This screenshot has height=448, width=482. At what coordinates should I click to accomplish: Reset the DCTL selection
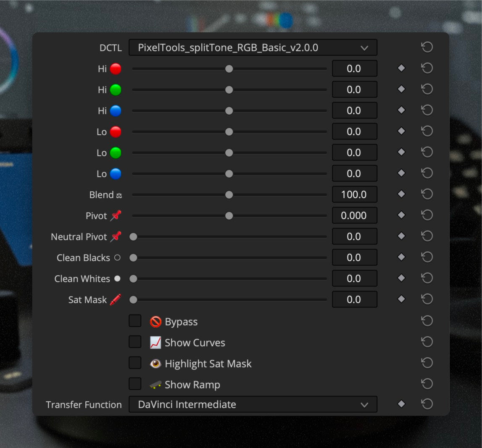click(427, 47)
